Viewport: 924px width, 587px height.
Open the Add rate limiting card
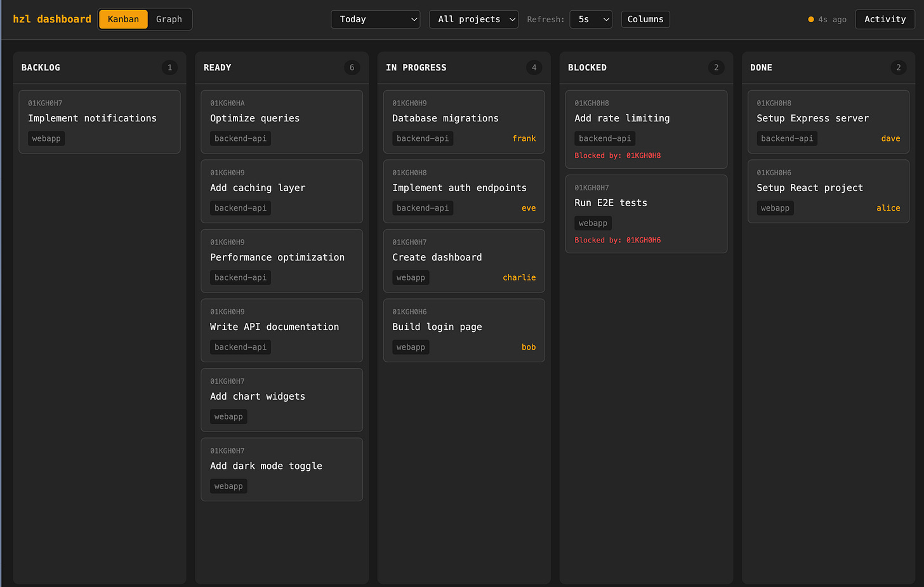pos(646,129)
